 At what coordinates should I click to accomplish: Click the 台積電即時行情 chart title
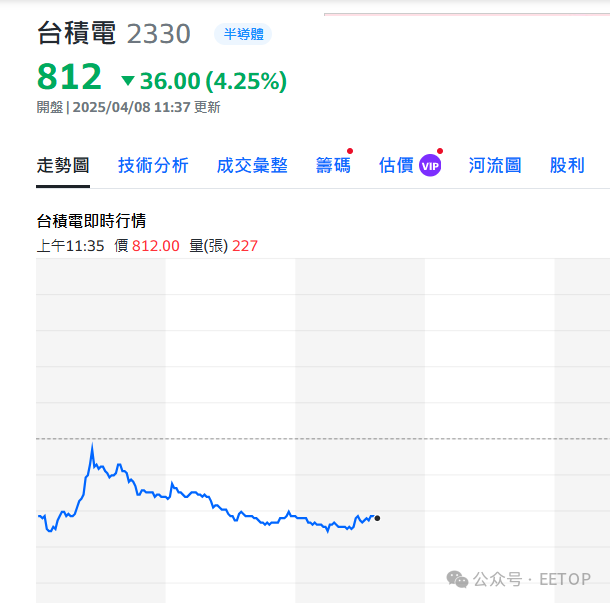[91, 221]
